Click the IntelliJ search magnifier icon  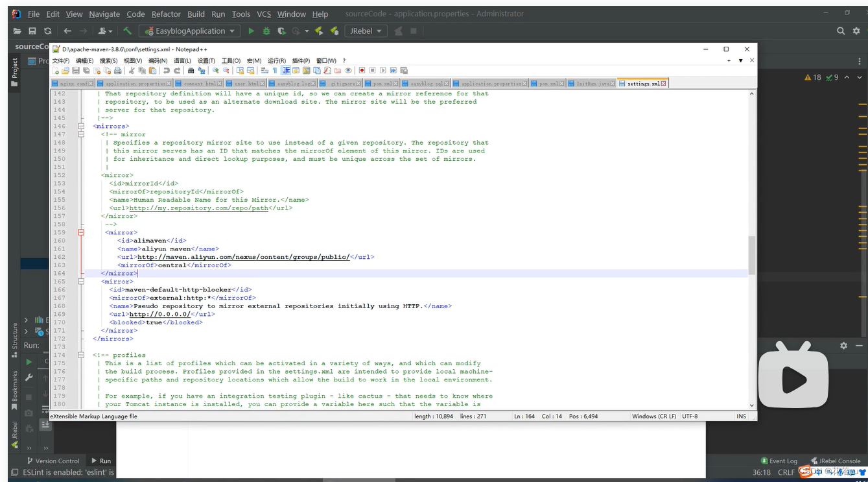pyautogui.click(x=841, y=30)
